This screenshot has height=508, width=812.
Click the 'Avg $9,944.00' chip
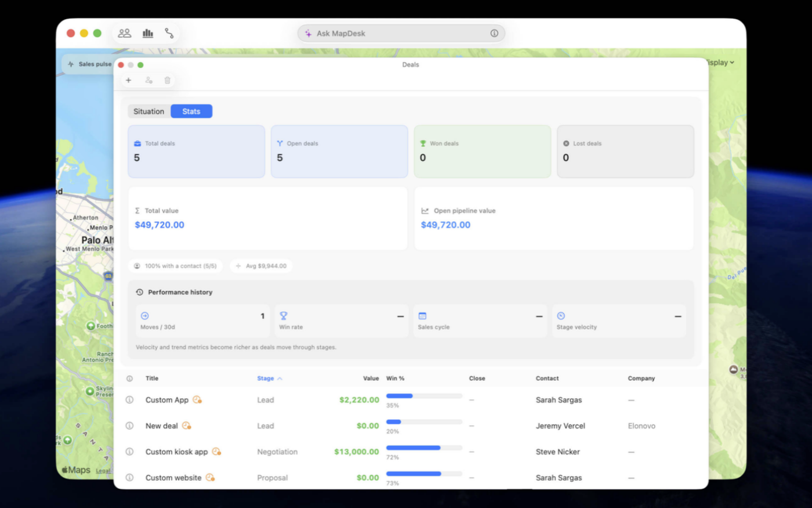[261, 266]
